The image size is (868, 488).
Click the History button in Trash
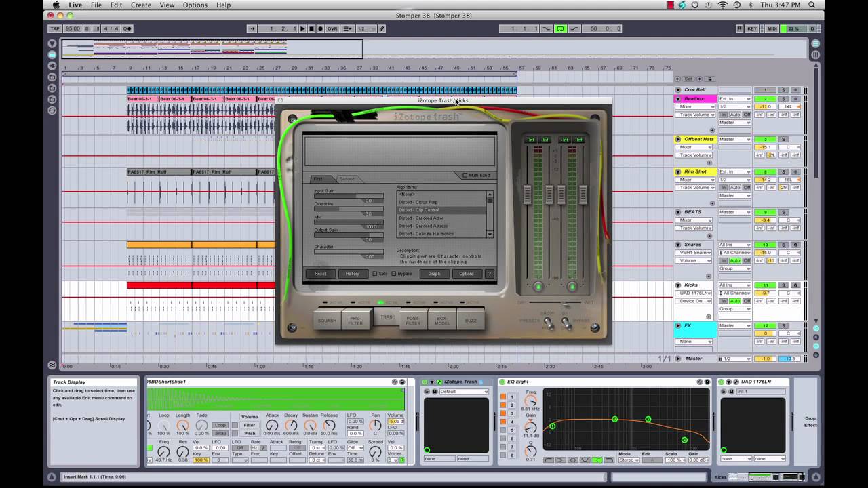(353, 274)
